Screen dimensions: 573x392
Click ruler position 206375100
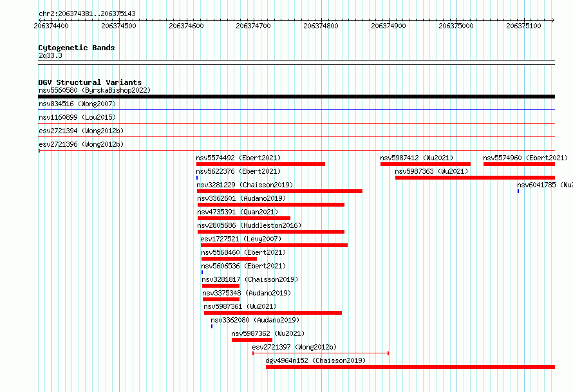[x=523, y=26]
